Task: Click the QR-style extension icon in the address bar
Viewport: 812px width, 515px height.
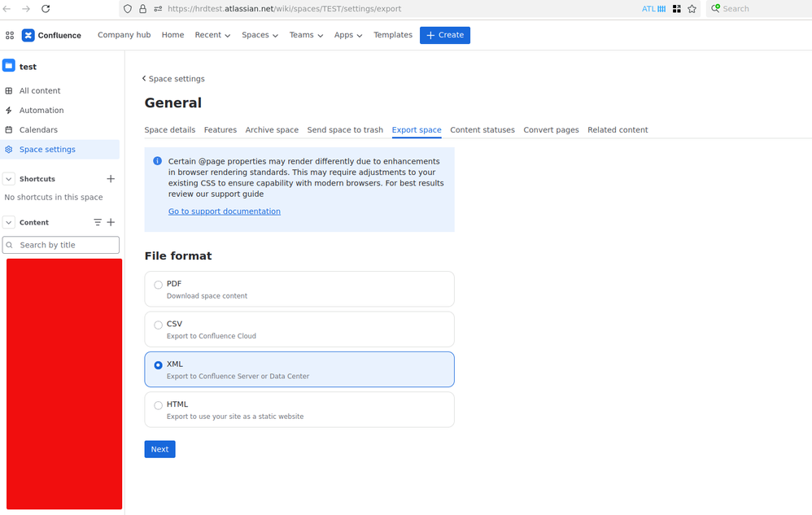Action: tap(676, 9)
